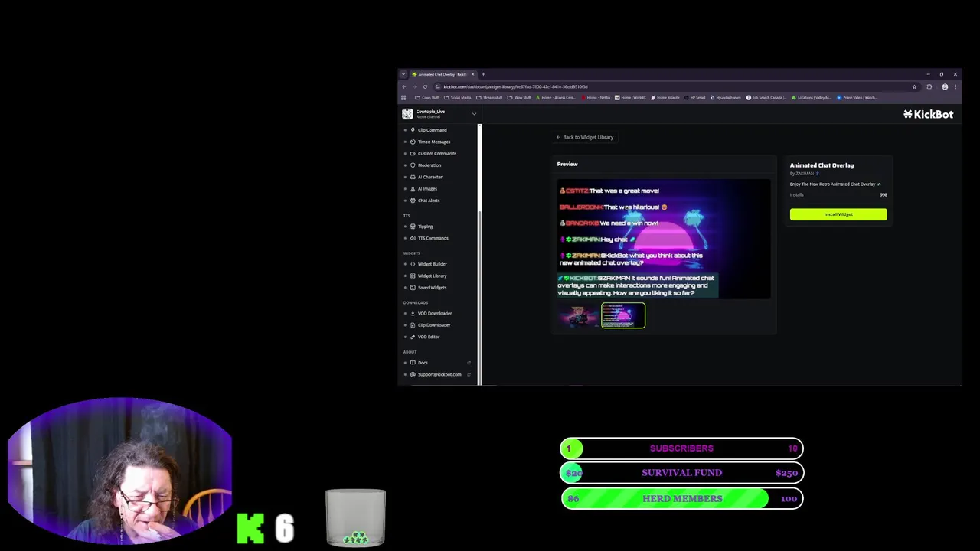Close the Animated Chat Overlay tab
This screenshot has height=551, width=980.
coord(472,74)
